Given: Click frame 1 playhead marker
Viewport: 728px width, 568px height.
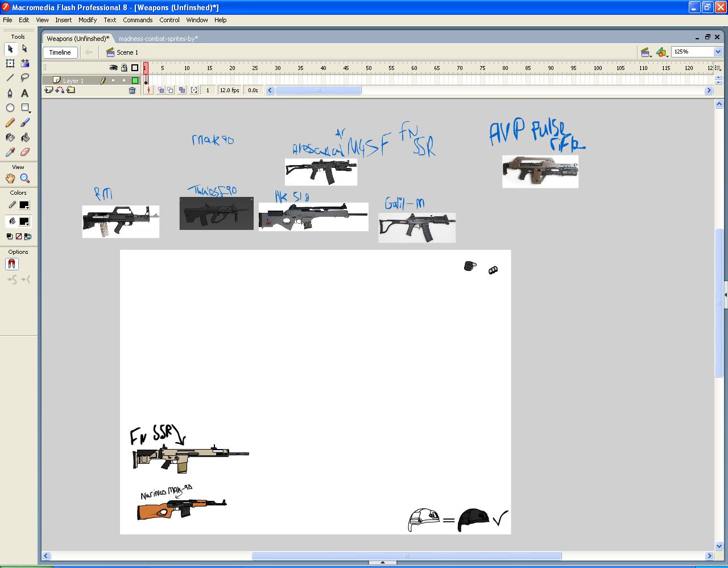Looking at the screenshot, I should 146,68.
